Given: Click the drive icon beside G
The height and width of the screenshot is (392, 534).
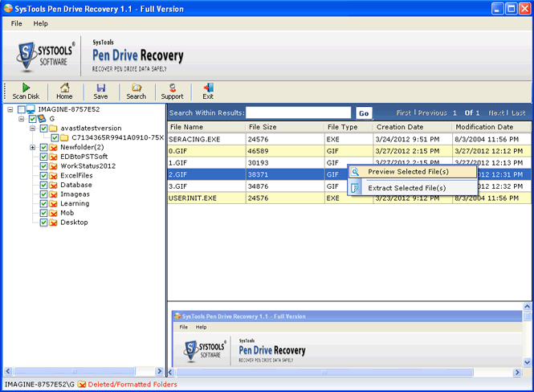Looking at the screenshot, I should point(42,119).
